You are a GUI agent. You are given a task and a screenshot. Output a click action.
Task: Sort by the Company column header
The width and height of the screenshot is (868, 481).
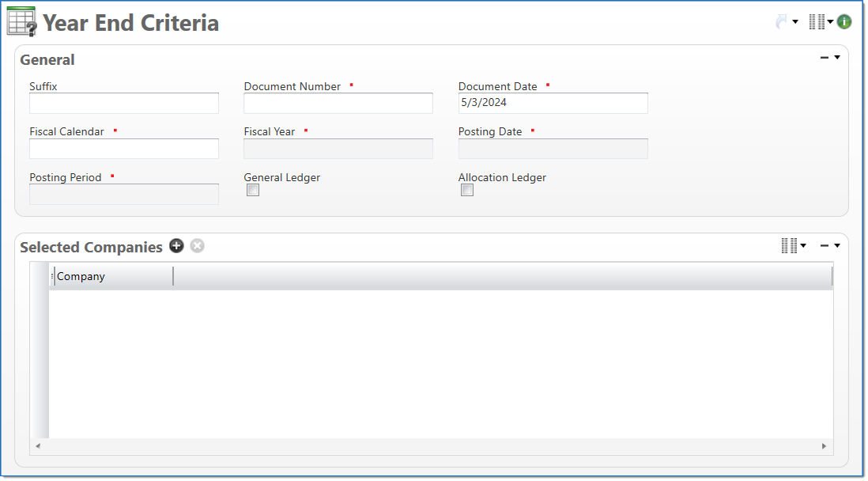tap(111, 276)
